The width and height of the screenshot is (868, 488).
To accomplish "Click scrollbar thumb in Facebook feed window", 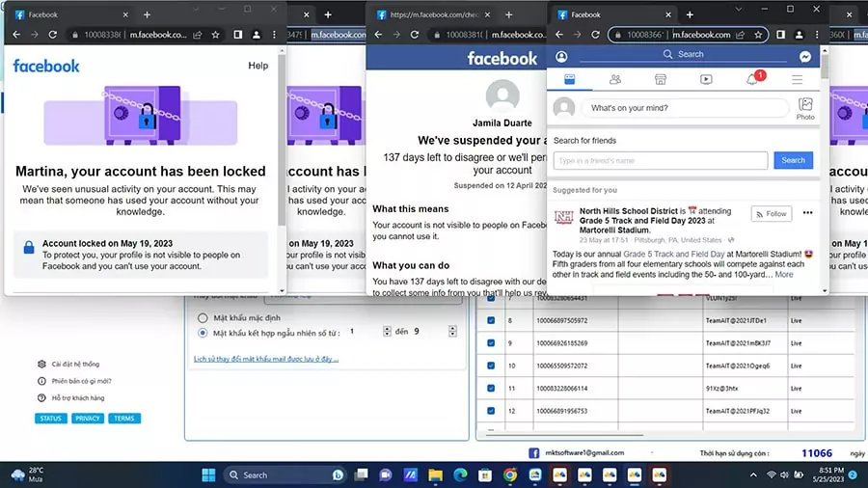I will [x=825, y=67].
